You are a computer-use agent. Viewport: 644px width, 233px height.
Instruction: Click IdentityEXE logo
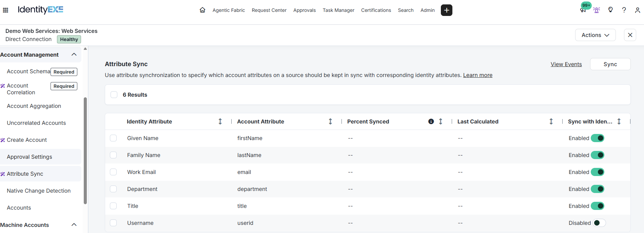40,9
